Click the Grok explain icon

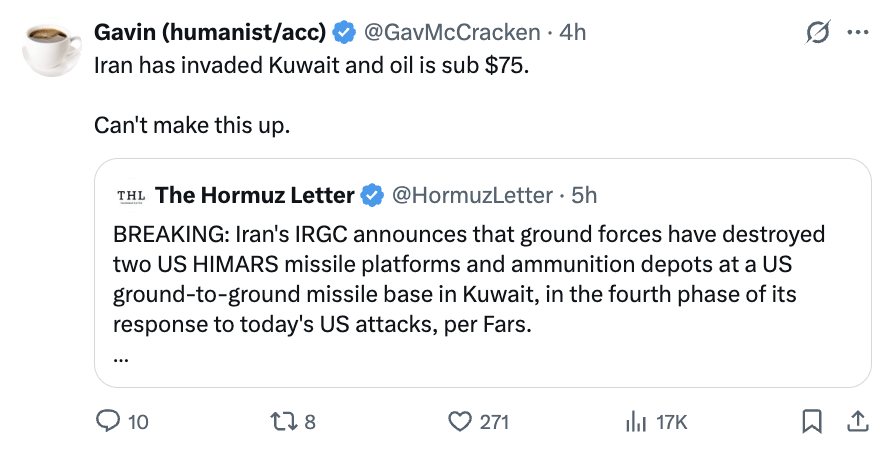[x=818, y=32]
